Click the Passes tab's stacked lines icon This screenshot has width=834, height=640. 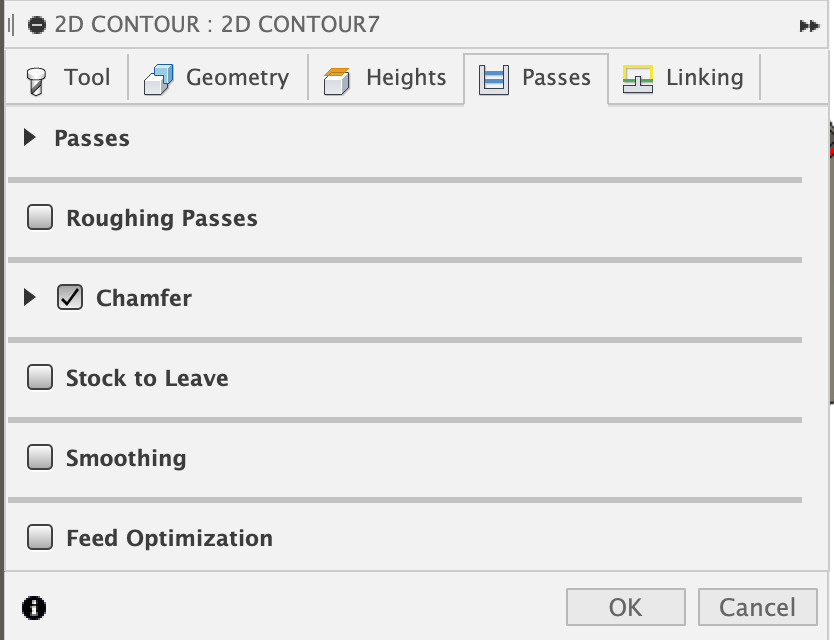click(493, 77)
